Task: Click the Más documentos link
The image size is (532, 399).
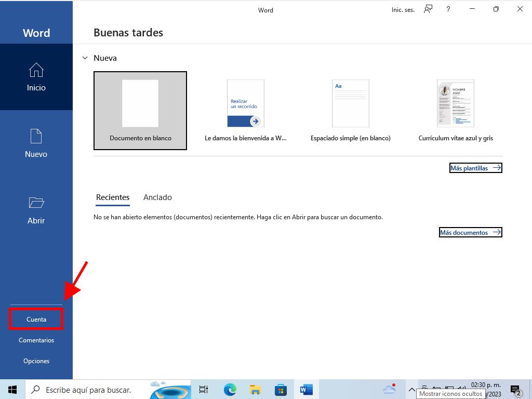Action: [x=470, y=233]
